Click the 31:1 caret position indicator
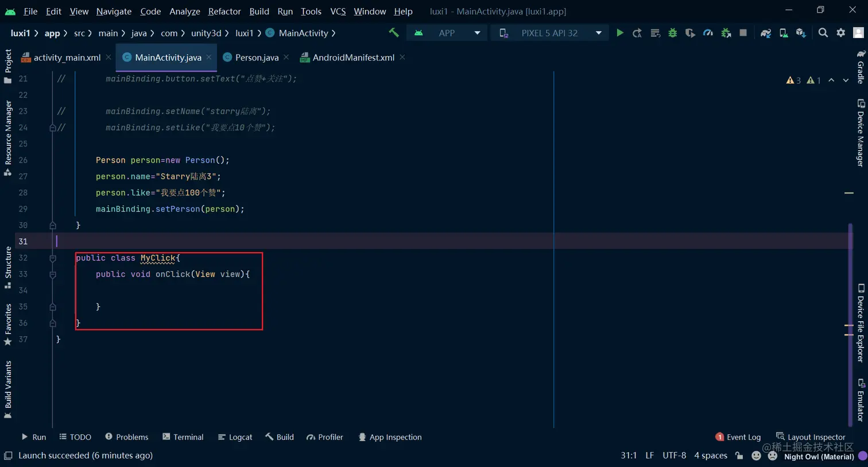Viewport: 868px width, 467px height. click(x=629, y=456)
